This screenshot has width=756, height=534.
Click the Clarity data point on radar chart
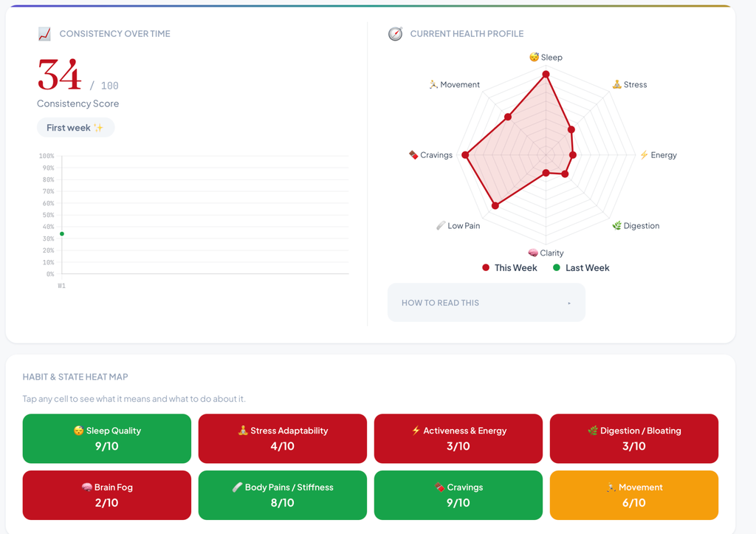pos(546,173)
